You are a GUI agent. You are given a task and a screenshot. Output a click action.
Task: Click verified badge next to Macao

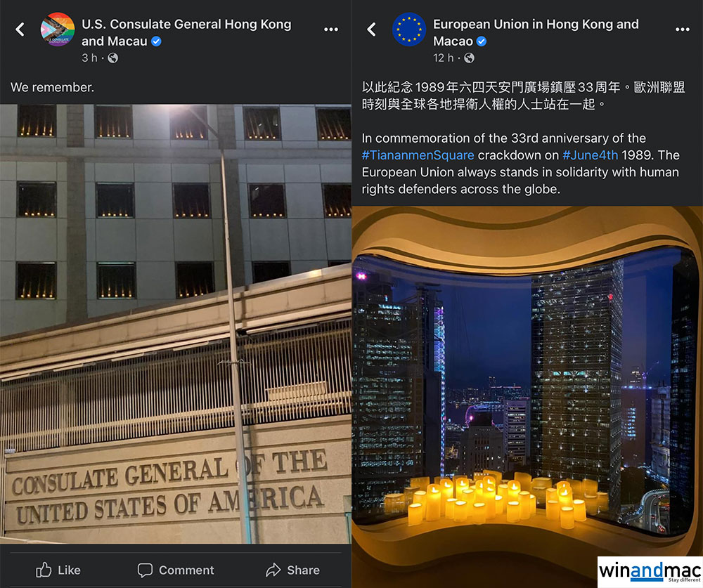click(482, 41)
